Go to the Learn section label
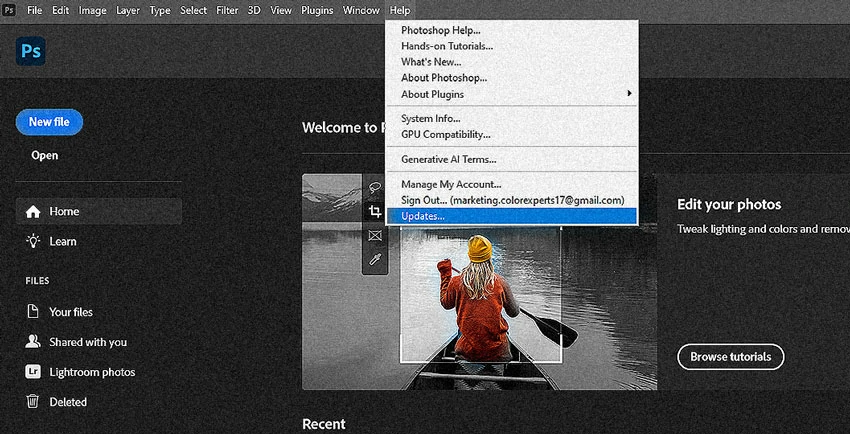 point(63,242)
